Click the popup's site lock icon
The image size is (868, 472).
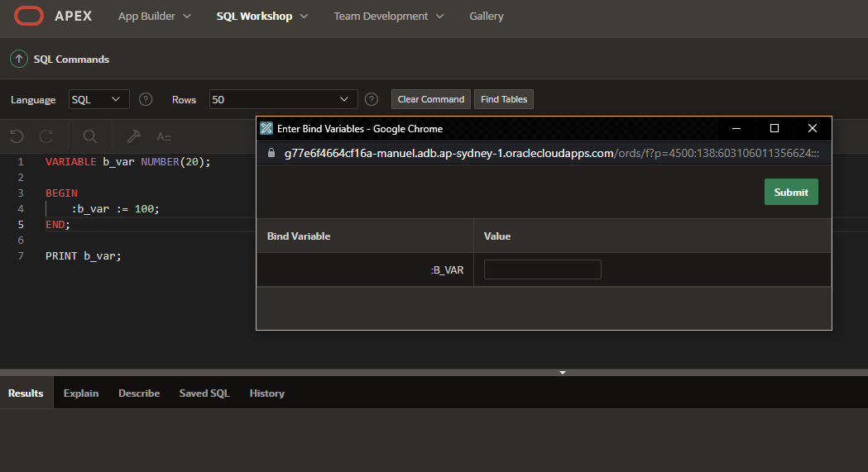tap(271, 153)
